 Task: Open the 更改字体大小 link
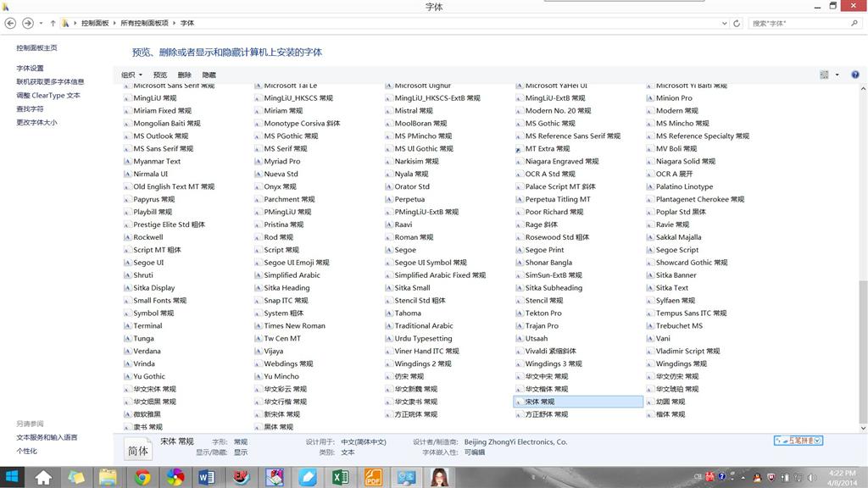36,123
